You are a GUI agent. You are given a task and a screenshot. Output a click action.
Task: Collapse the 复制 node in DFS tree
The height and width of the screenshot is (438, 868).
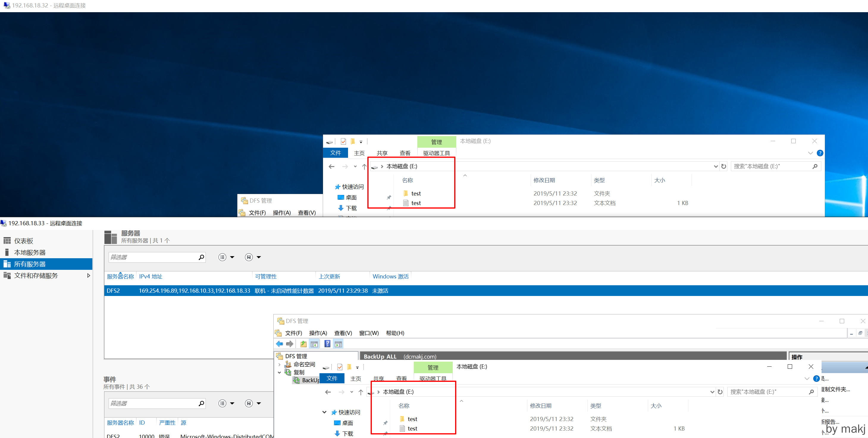[279, 372]
